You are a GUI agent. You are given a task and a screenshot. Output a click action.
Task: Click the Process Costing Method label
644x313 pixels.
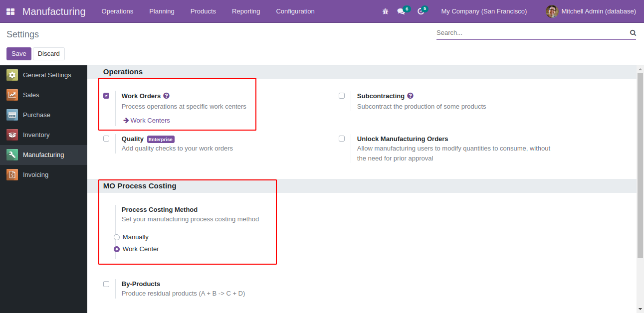[160, 210]
